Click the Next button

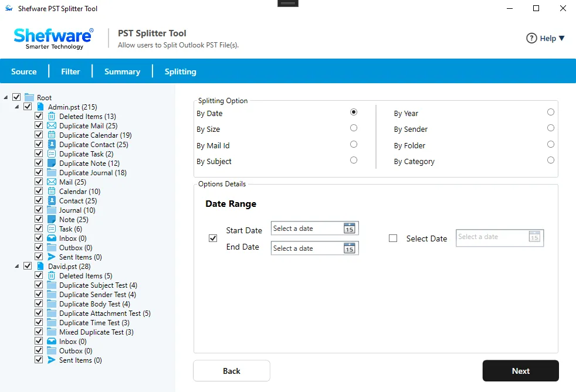click(520, 371)
